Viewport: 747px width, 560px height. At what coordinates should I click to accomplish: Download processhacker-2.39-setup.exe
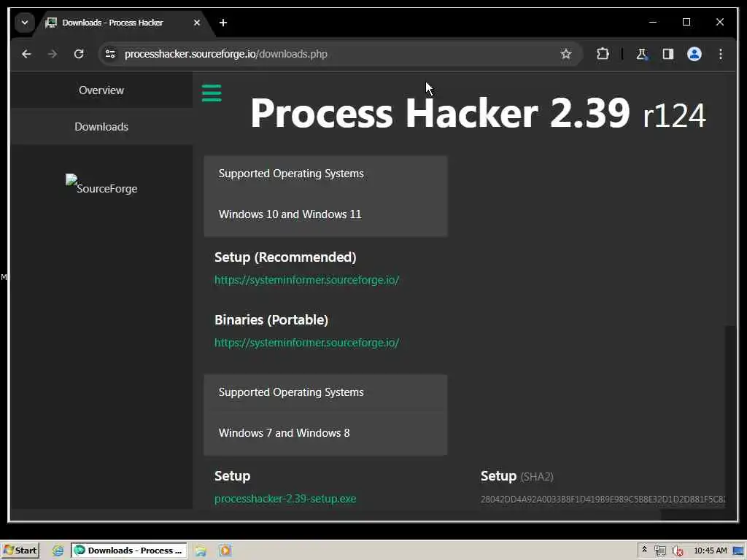pyautogui.click(x=285, y=499)
